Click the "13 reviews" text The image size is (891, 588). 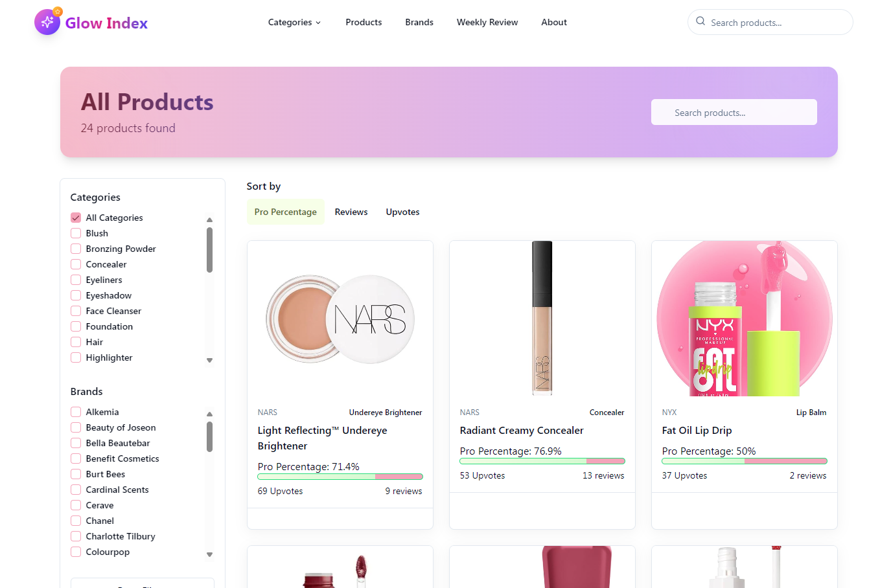(x=603, y=475)
